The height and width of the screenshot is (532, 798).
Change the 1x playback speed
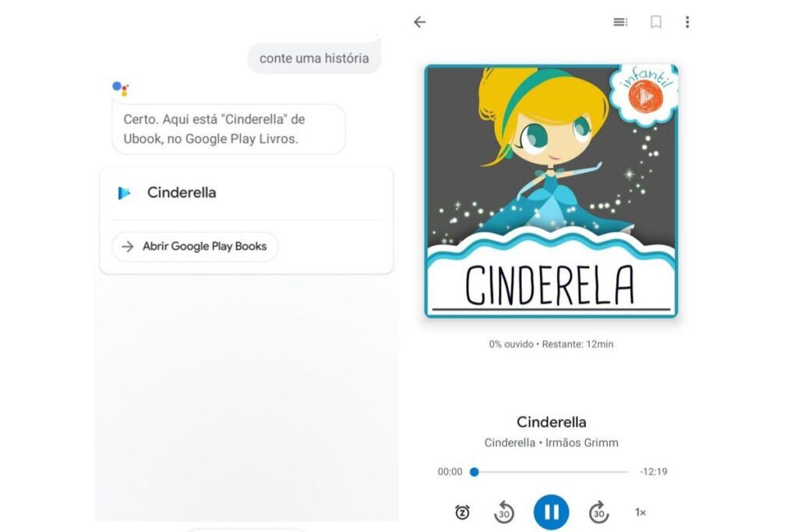[x=641, y=512]
